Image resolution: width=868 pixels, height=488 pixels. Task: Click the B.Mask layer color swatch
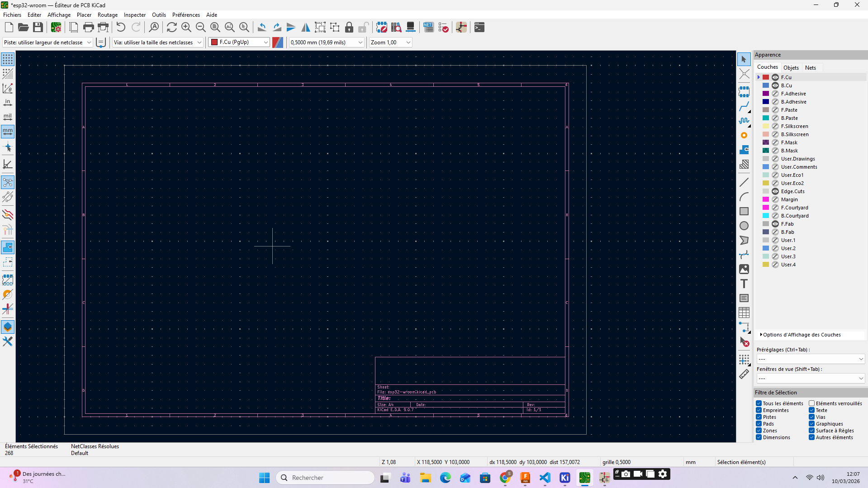click(x=766, y=151)
